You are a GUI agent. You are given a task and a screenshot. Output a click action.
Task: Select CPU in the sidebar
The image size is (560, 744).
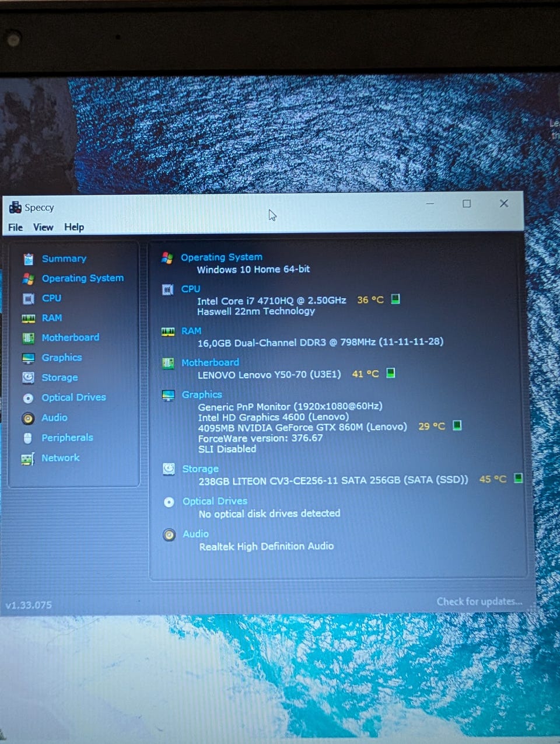[51, 298]
